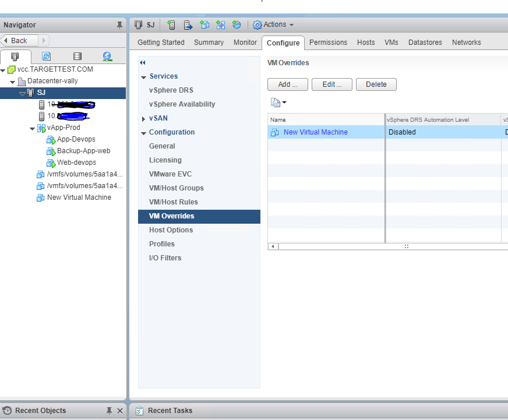Expand the vSAN section
Viewport: 508px width, 420px height.
click(x=143, y=118)
